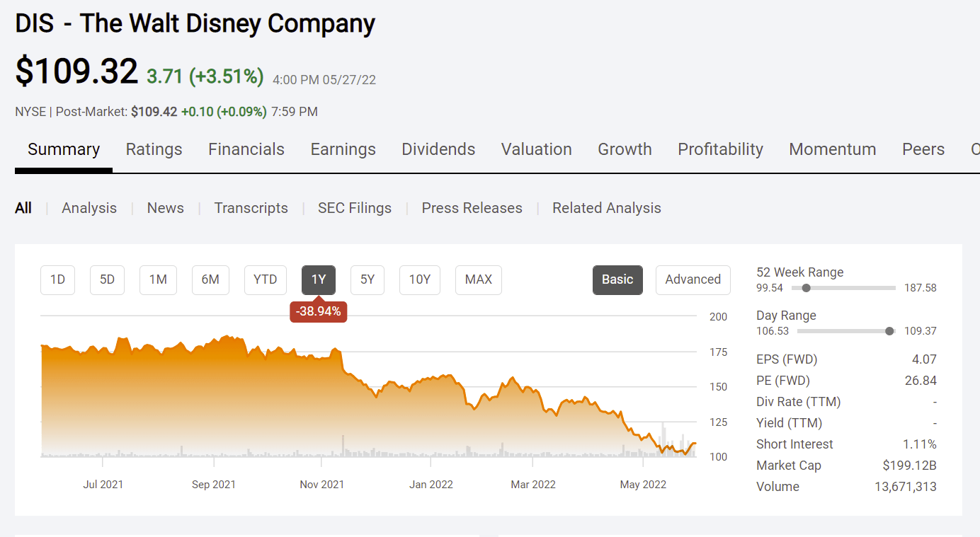Click the 52 Week Range slider marker
This screenshot has height=537, width=980.
tap(806, 288)
